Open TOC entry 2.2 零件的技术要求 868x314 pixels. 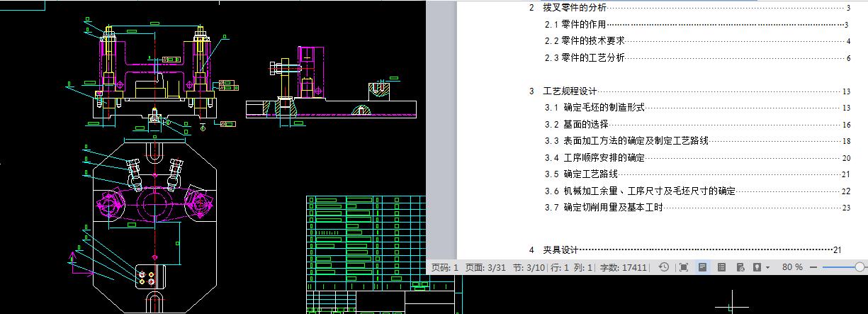[x=697, y=41]
